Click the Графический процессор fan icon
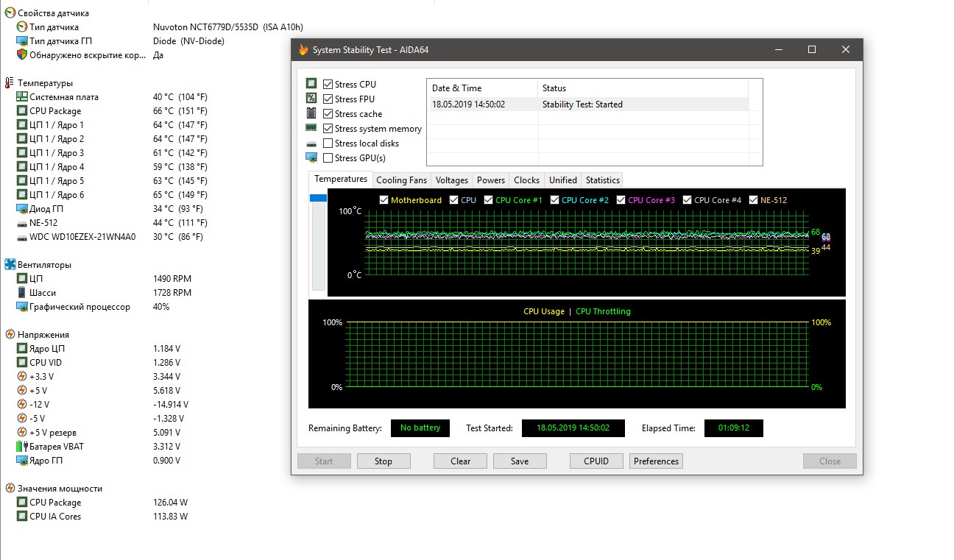 click(x=22, y=307)
